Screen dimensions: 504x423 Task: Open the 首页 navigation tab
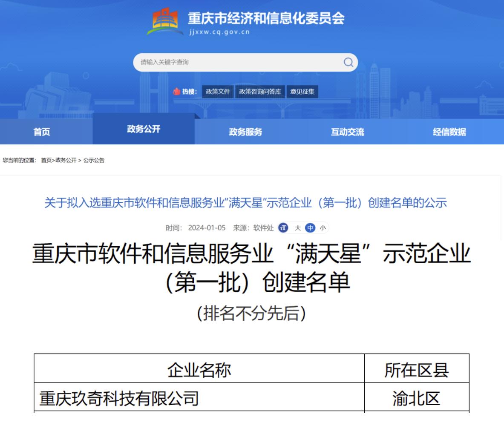(42, 132)
